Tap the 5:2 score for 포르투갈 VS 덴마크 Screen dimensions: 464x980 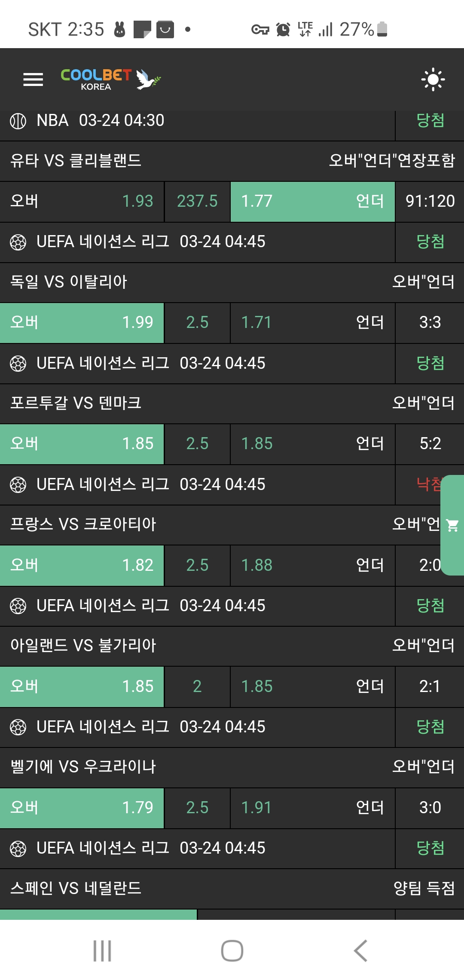coord(430,444)
